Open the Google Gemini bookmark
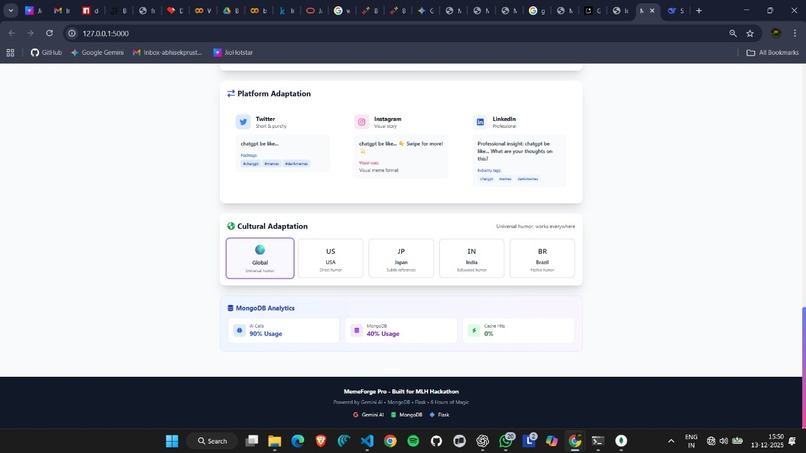Image resolution: width=806 pixels, height=453 pixels. [97, 52]
